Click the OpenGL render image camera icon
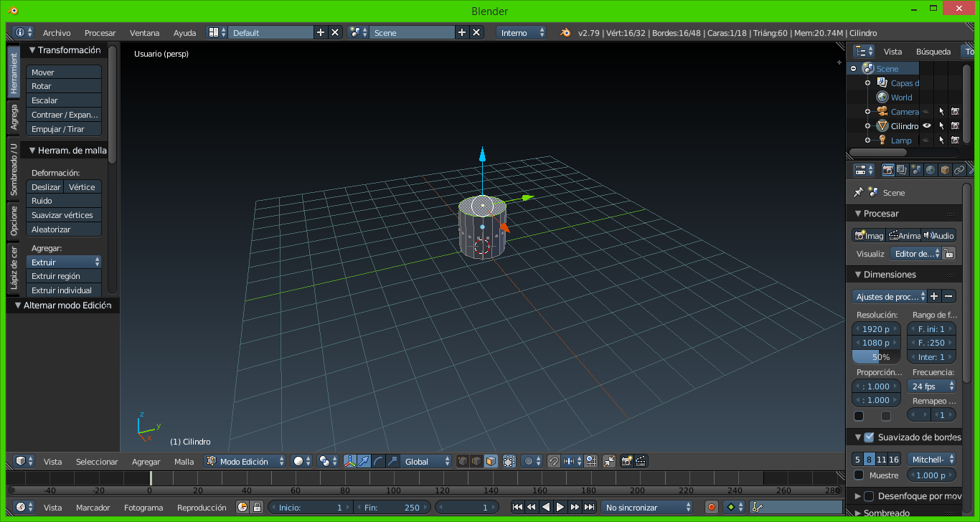This screenshot has height=522, width=980. pyautogui.click(x=626, y=461)
